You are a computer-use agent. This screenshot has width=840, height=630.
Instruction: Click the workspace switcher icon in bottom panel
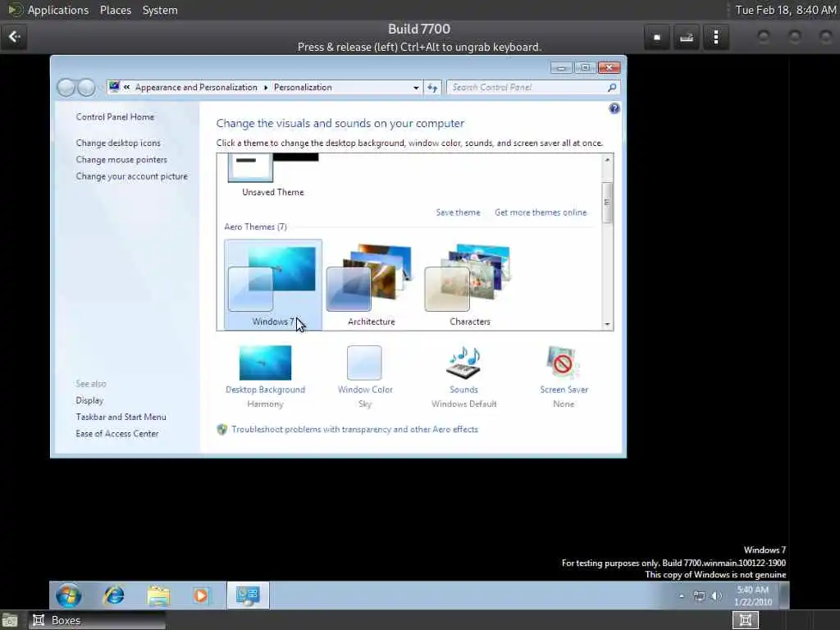pos(745,620)
